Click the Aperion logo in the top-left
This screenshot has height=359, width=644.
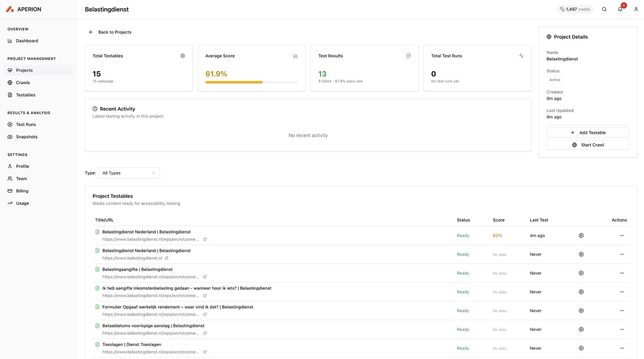(x=21, y=9)
